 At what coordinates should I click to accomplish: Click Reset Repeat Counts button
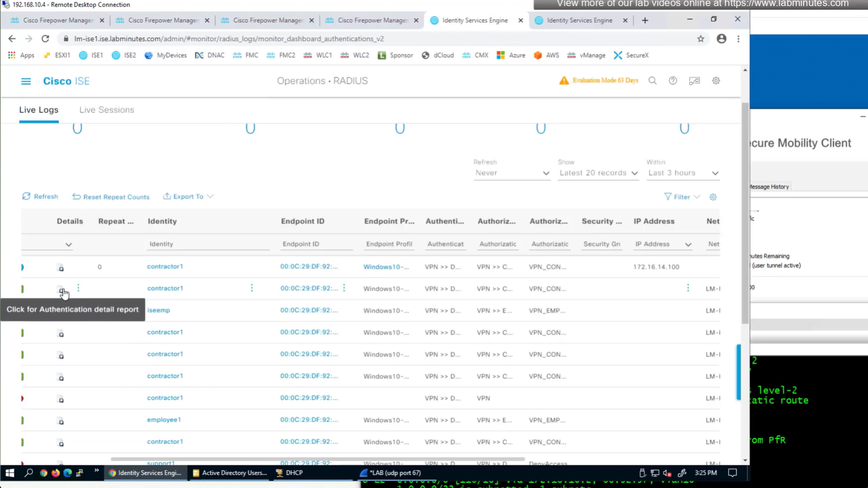point(111,197)
